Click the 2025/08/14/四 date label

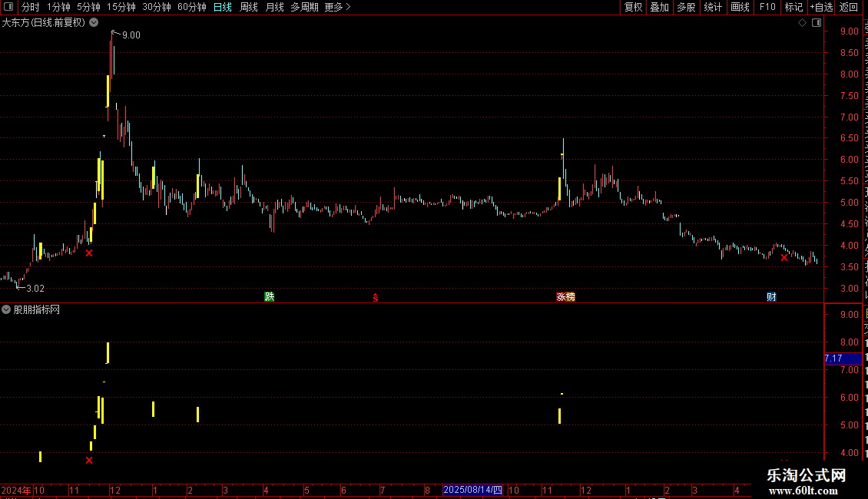click(x=472, y=490)
